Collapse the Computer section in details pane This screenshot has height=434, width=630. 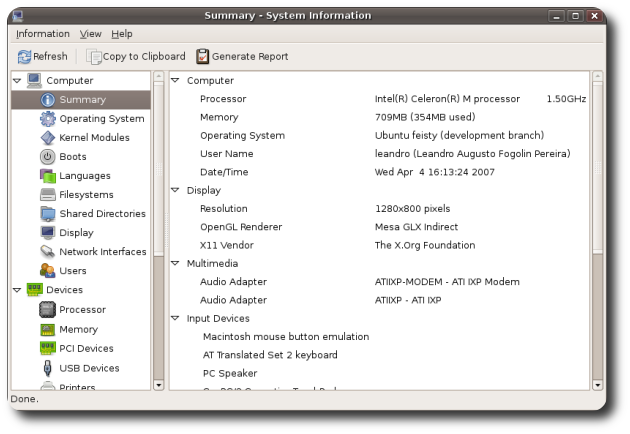pos(175,80)
